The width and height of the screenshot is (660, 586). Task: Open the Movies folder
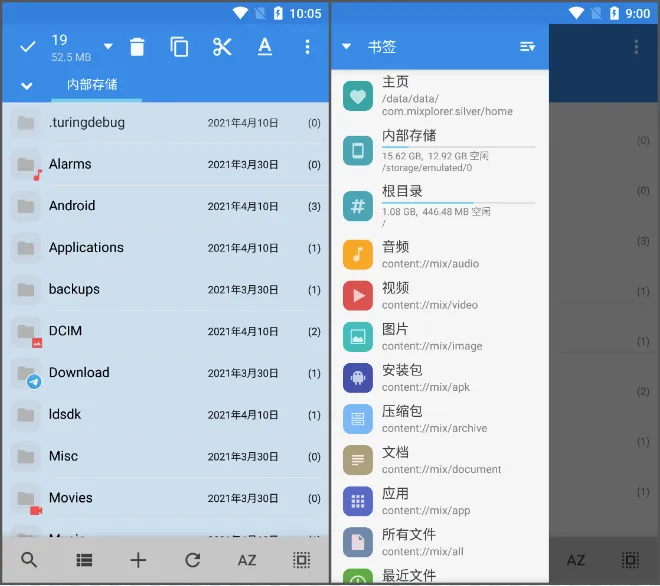165,498
